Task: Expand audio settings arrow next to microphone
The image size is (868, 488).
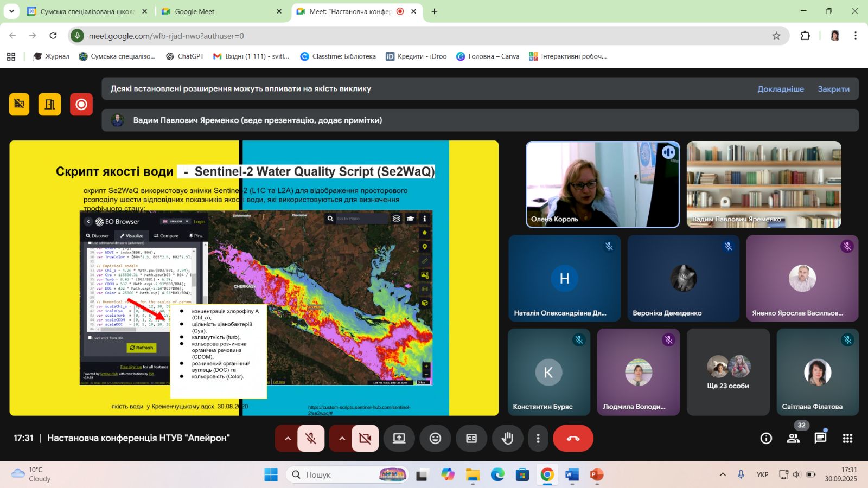Action: [x=288, y=438]
